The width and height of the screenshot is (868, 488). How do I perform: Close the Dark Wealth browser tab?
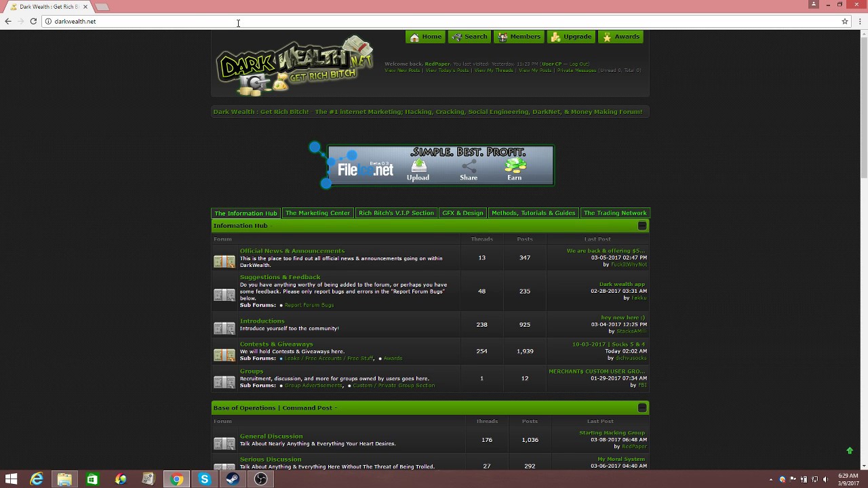[x=85, y=7]
